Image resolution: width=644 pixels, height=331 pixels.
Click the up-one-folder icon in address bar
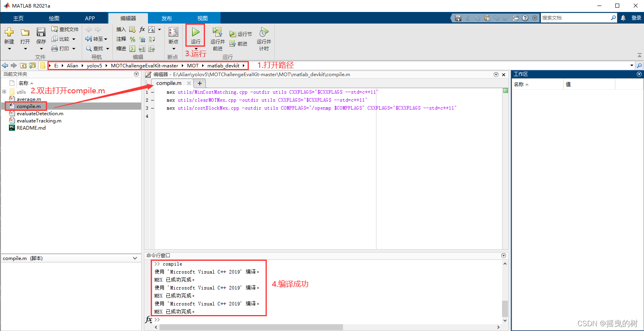pyautogui.click(x=23, y=65)
